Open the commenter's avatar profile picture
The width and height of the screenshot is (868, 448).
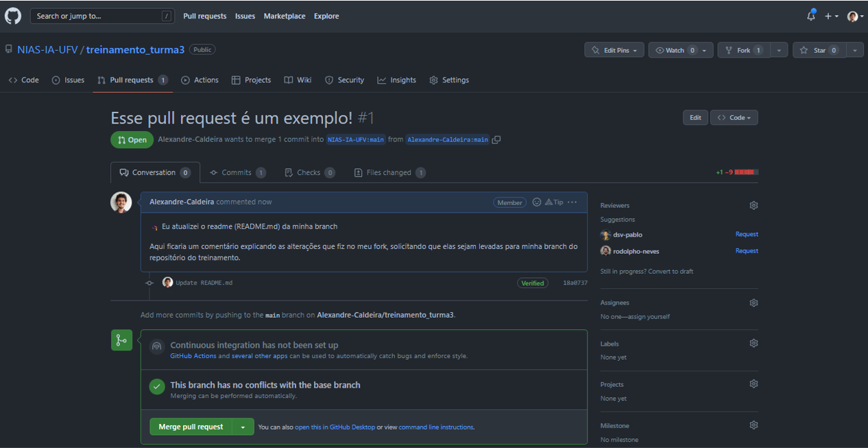tap(121, 202)
